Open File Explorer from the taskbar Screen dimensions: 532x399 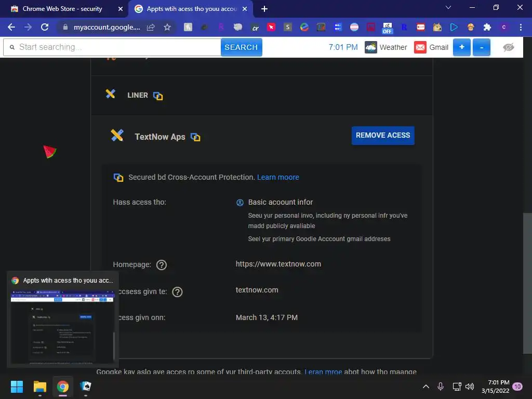click(x=39, y=387)
